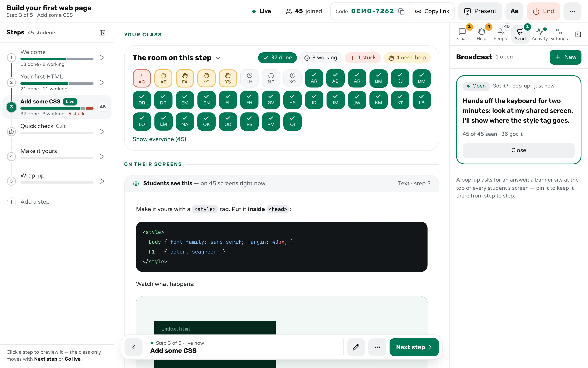588x368 pixels.
Task: Filter room by 3 working
Action: point(321,58)
